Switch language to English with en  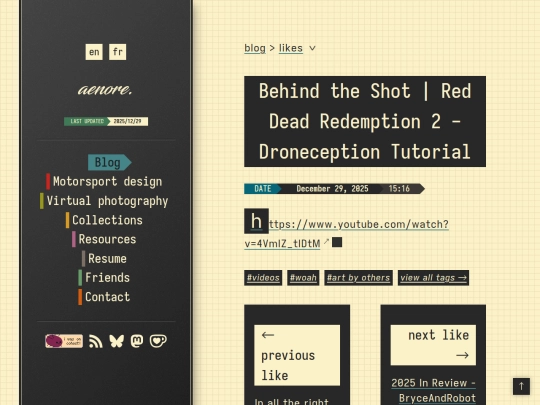[x=94, y=52]
